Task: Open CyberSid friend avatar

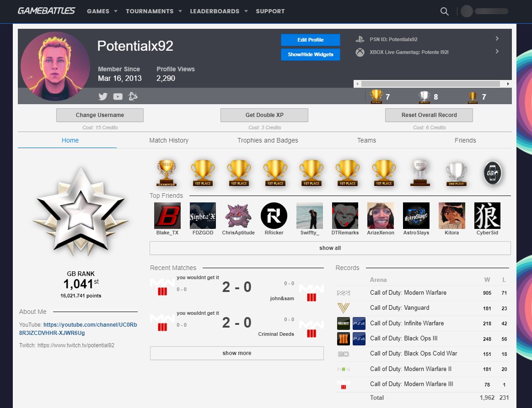Action: [x=487, y=216]
